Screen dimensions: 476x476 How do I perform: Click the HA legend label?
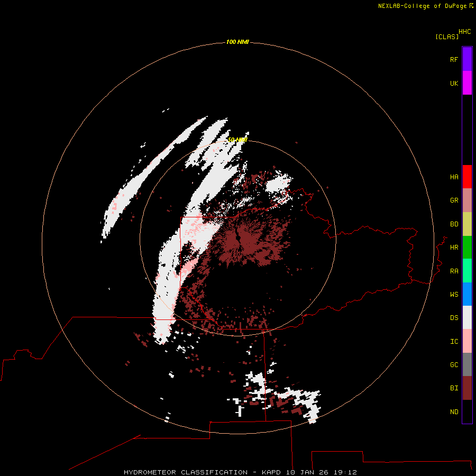(454, 177)
